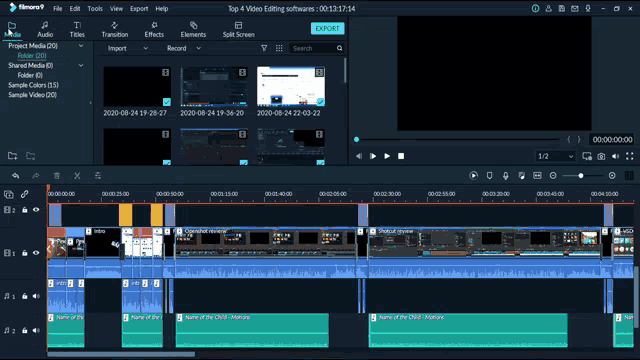The width and height of the screenshot is (640, 360).
Task: Switch media grid view layout
Action: 279,48
